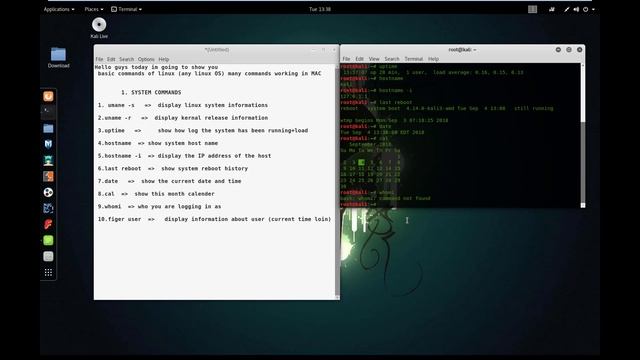640x360 pixels.
Task: Launch Burp Suite icon in the dock
Action: pyautogui.click(x=48, y=176)
